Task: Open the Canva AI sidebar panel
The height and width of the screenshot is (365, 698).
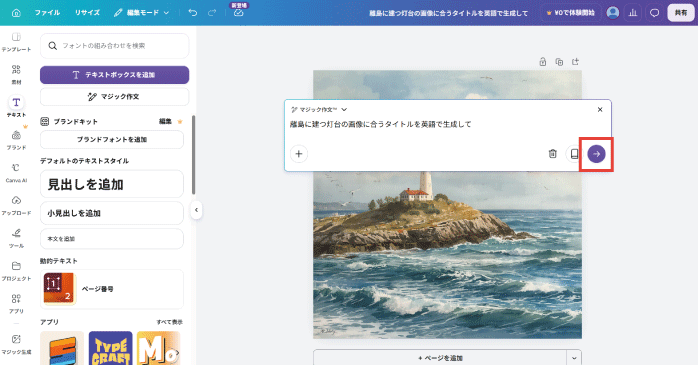Action: (16, 172)
